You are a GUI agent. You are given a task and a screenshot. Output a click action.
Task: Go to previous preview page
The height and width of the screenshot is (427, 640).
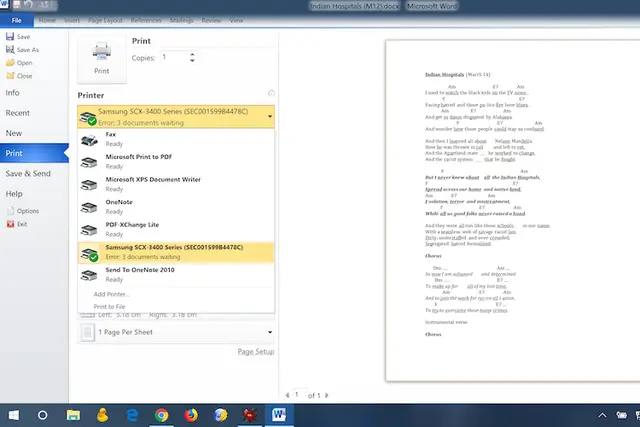287,395
